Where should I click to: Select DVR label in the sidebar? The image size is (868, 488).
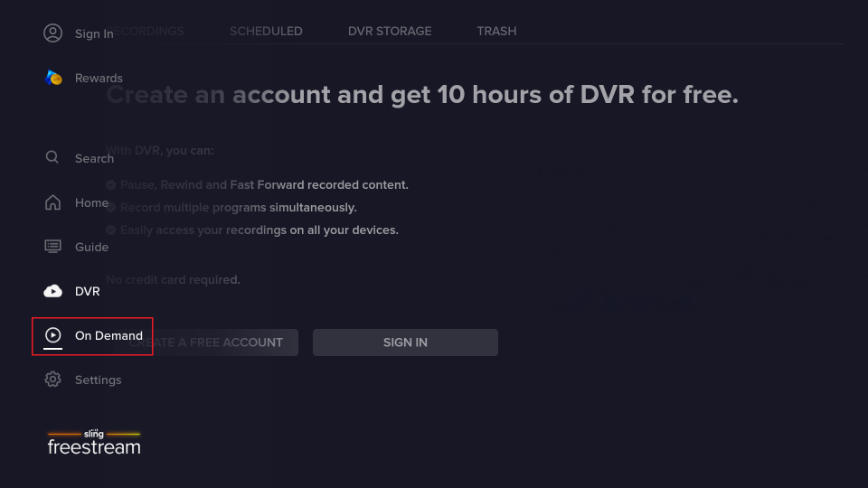[x=87, y=291]
